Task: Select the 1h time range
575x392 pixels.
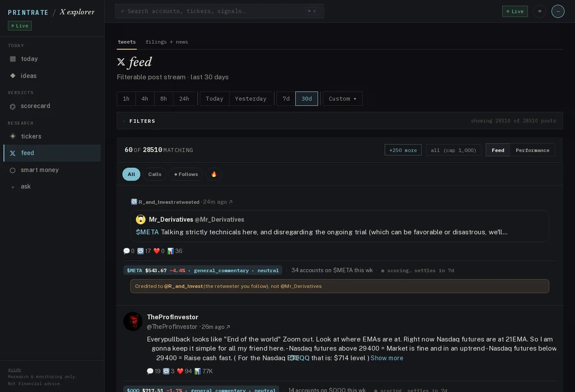Action: 126,99
